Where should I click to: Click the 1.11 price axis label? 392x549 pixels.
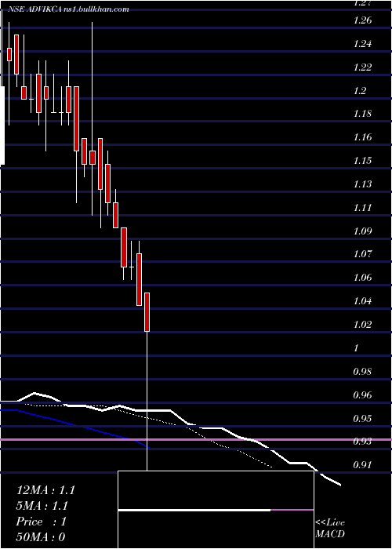362,208
